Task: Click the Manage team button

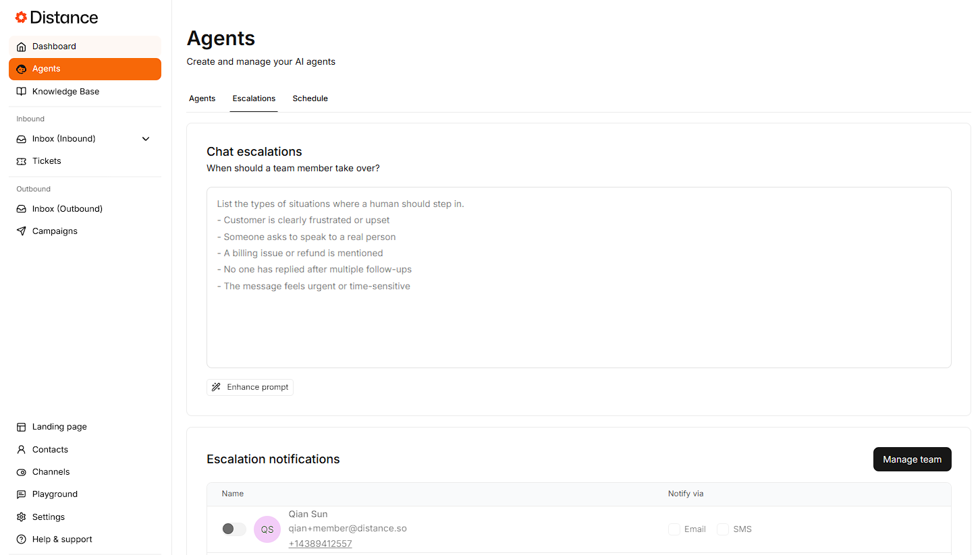Action: click(912, 459)
